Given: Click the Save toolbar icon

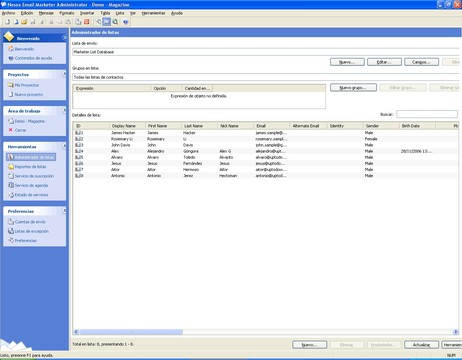Looking at the screenshot, I should click(33, 22).
